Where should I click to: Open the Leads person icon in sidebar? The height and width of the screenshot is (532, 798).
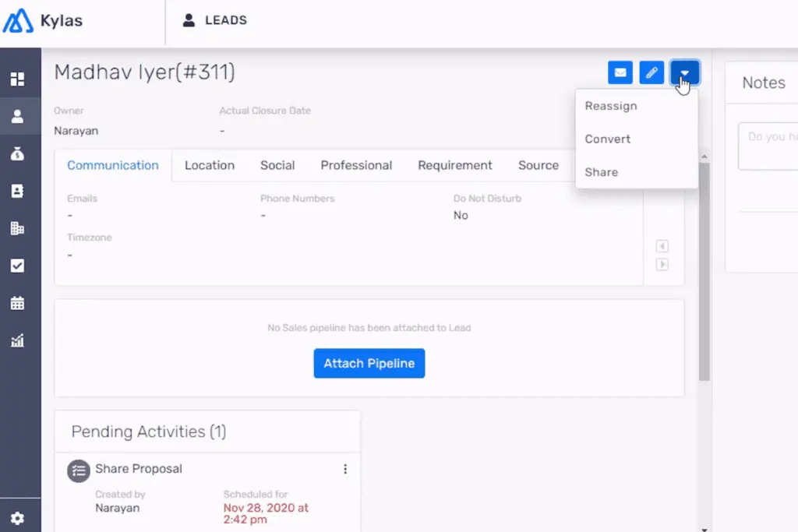pos(17,117)
